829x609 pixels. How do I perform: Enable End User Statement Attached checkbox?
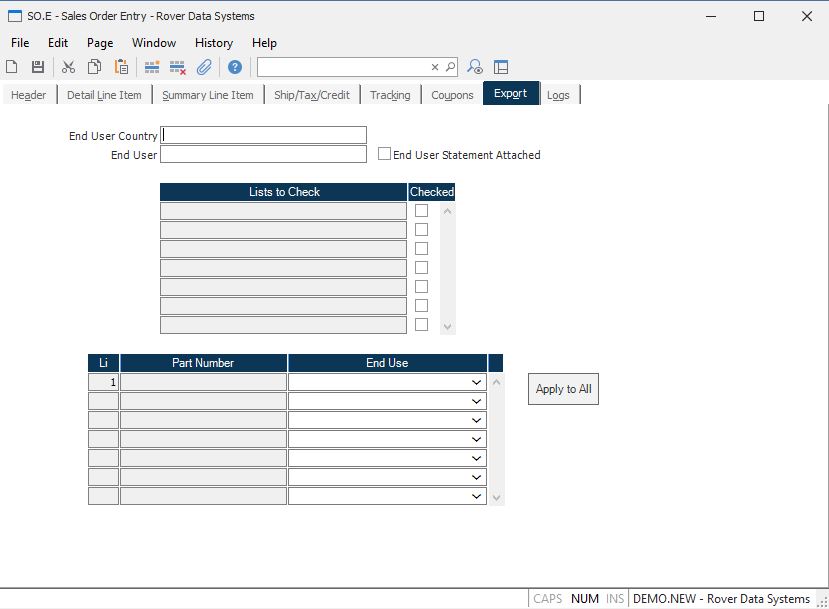click(x=385, y=154)
